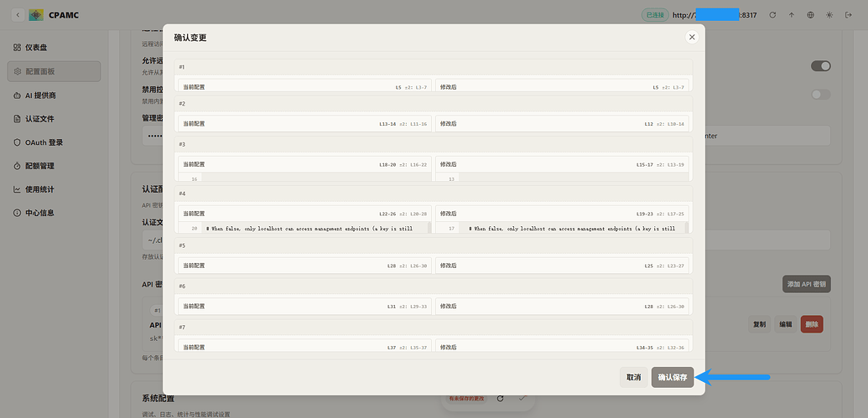Viewport: 868px width, 418px height.
Task: Click the timer icon by 配额管理
Action: 17,165
